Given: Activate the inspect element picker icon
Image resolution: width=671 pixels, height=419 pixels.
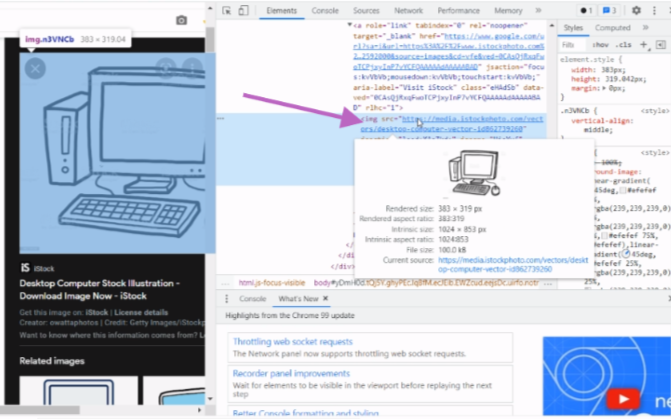Looking at the screenshot, I should (x=227, y=11).
